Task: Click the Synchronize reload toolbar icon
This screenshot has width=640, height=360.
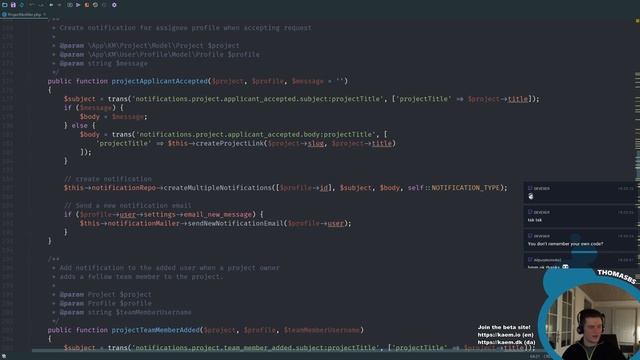Action: click(22, 5)
